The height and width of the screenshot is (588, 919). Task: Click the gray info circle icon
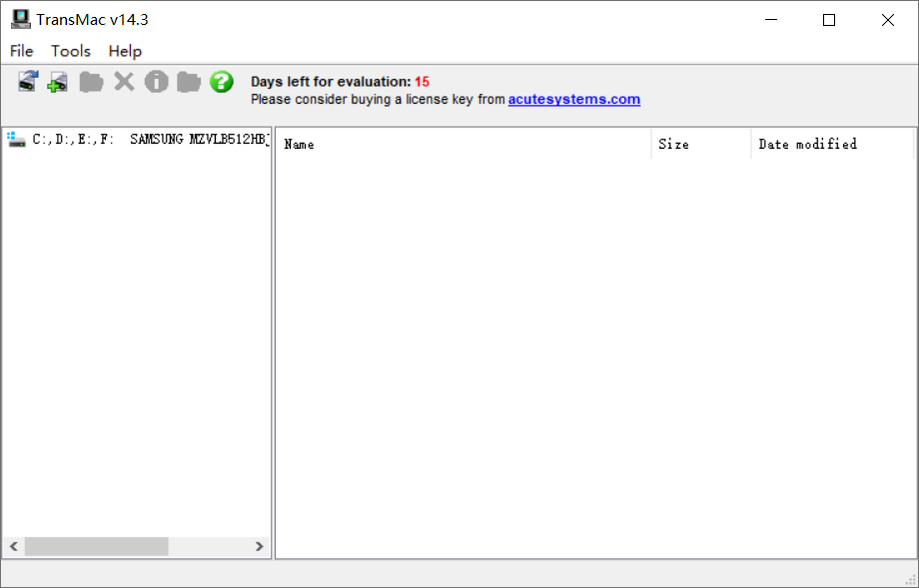157,82
